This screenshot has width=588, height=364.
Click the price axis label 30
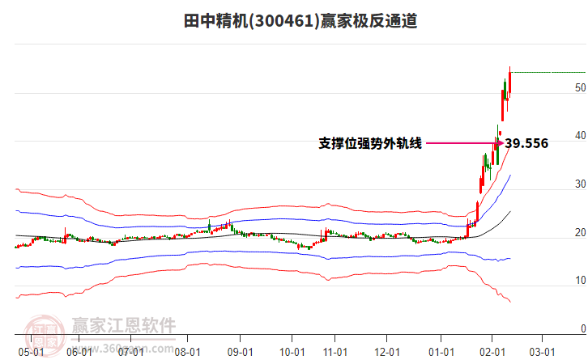click(580, 184)
